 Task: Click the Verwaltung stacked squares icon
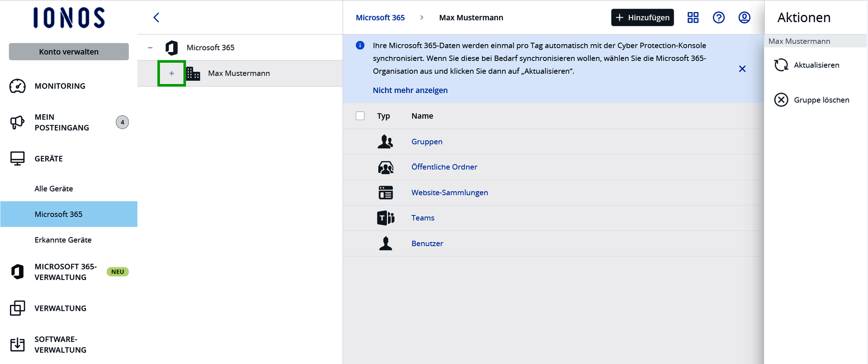(18, 308)
